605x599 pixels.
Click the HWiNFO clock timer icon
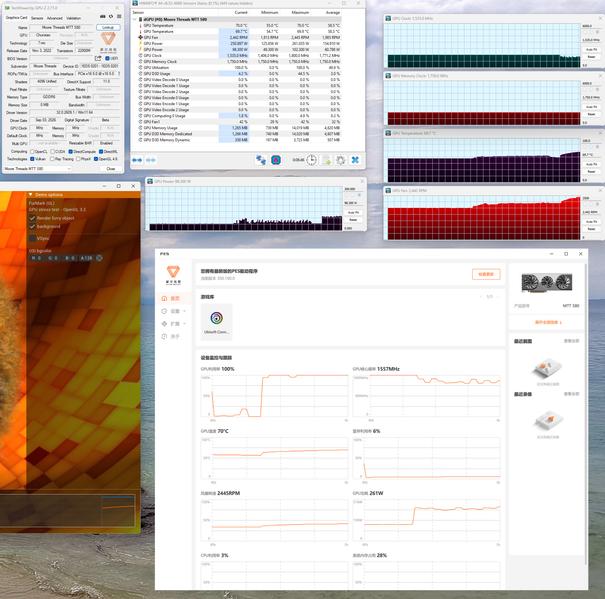(311, 160)
